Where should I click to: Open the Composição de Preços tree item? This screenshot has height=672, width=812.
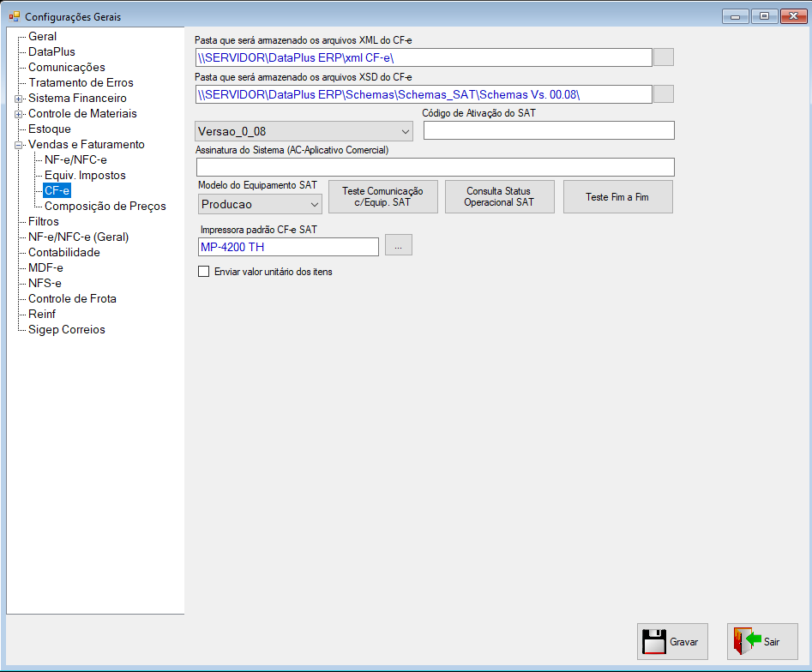pyautogui.click(x=105, y=206)
